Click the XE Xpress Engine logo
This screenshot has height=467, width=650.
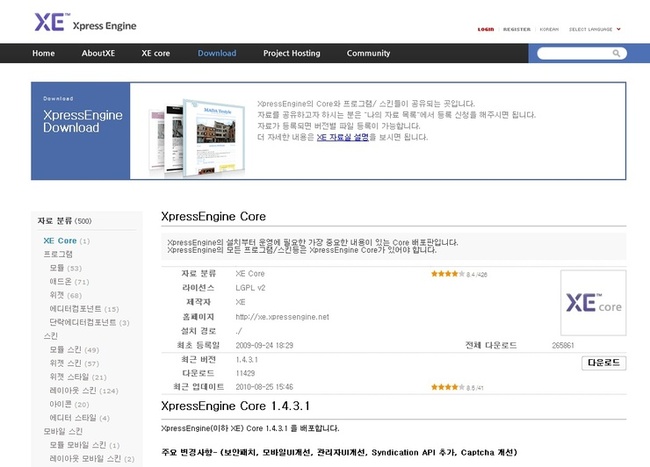coord(85,22)
